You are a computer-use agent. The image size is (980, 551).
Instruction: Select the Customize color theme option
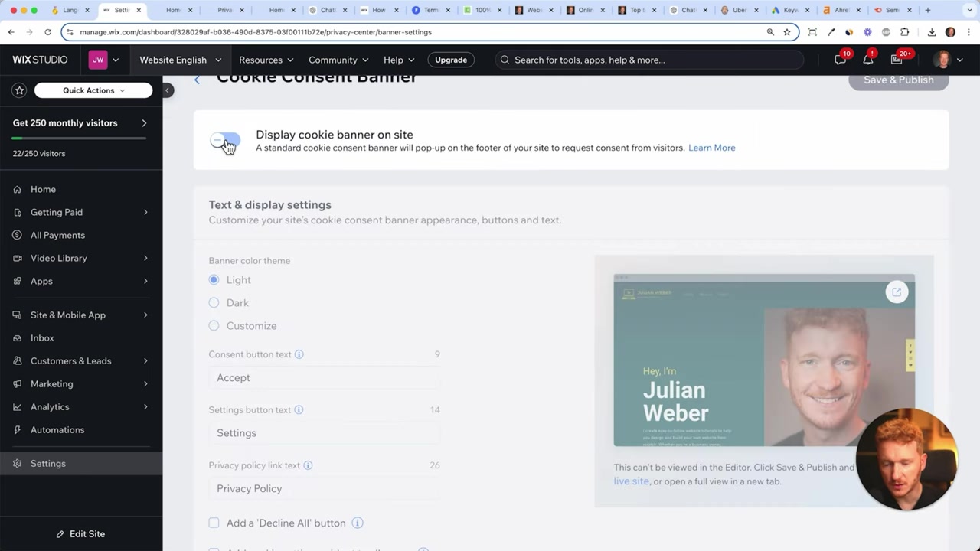click(214, 326)
